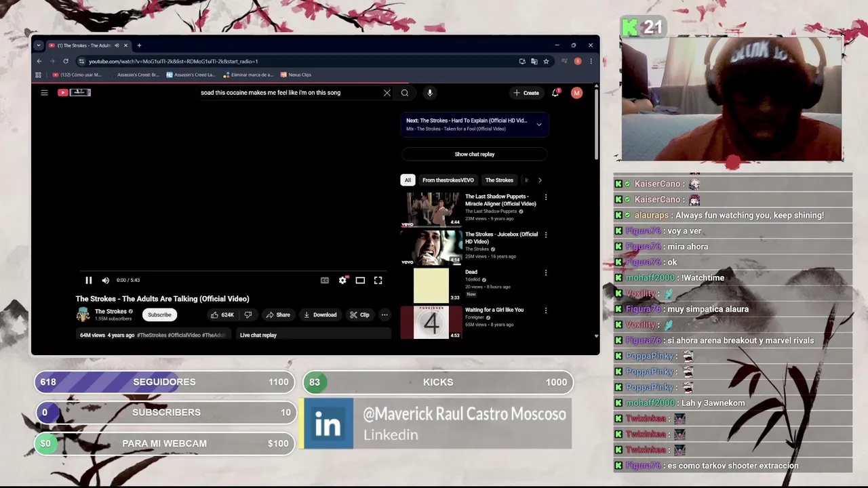Click the #TheStrokes hashtag in the description

point(151,335)
